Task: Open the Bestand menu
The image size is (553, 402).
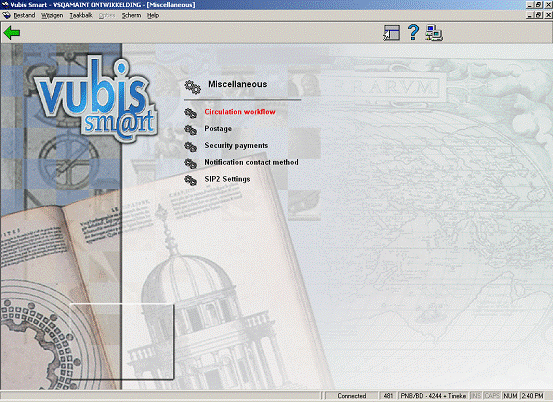Action: [x=24, y=16]
